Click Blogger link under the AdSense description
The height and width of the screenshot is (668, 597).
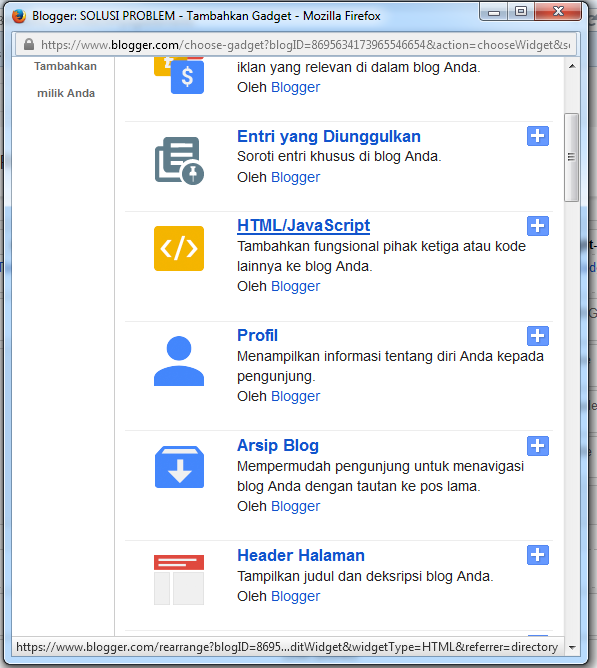pyautogui.click(x=295, y=87)
